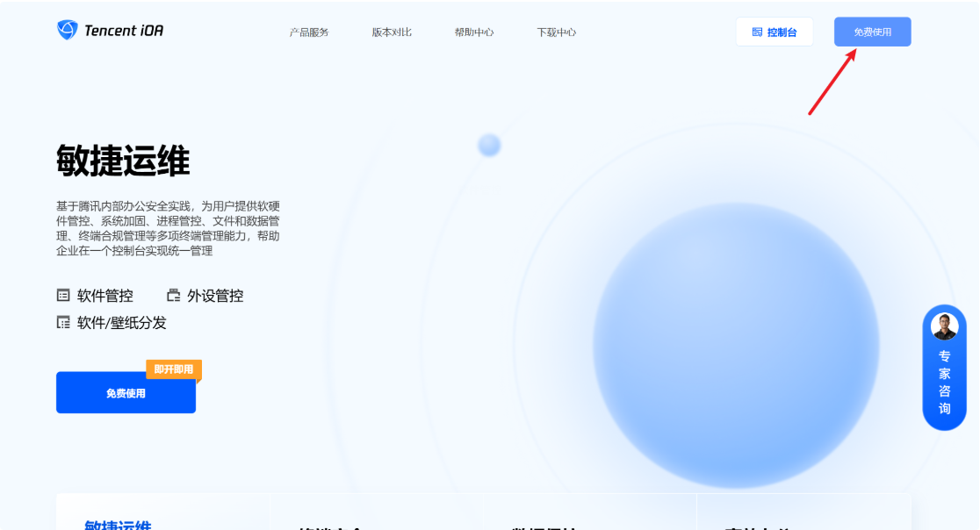Click the 软件管控 list icon
This screenshot has width=980, height=530.
pos(62,295)
